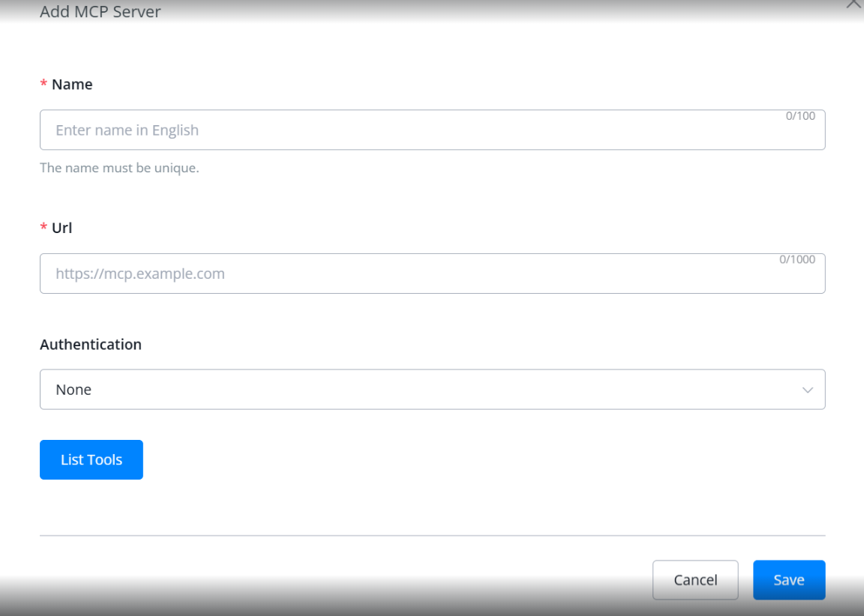Click the Add MCP Server title

100,12
